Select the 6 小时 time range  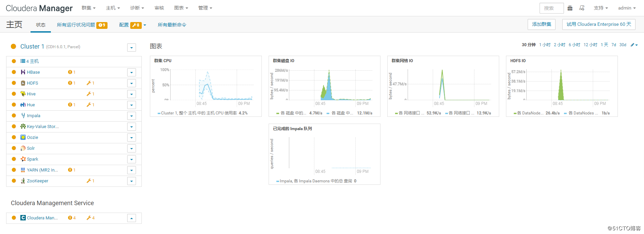pyautogui.click(x=574, y=45)
